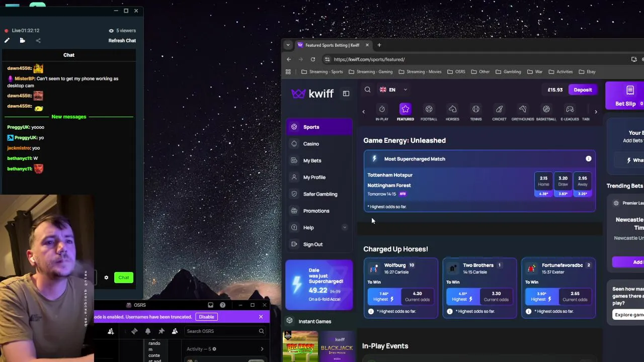Click the kwiff crown logo
Viewport: 644px width, 362px height.
(x=298, y=94)
